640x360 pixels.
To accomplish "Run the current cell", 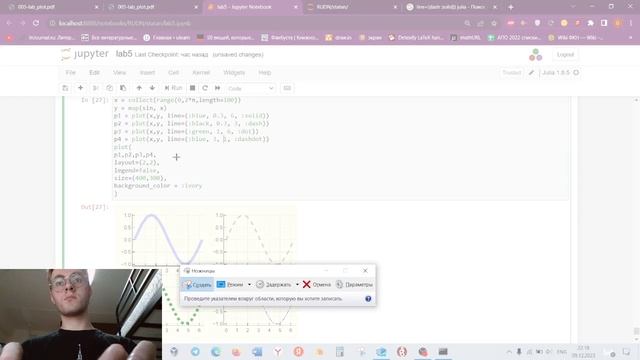I will pyautogui.click(x=173, y=88).
